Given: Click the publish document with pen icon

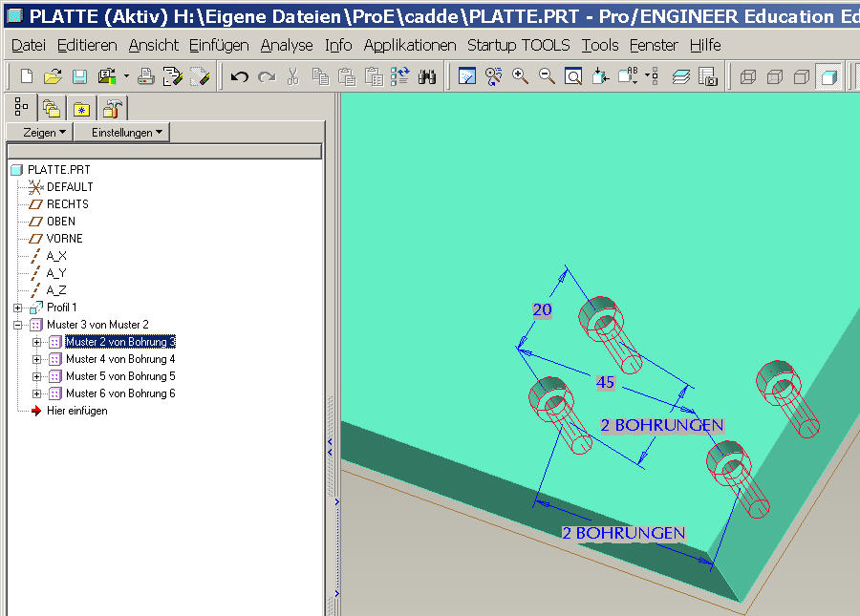Looking at the screenshot, I should (173, 76).
